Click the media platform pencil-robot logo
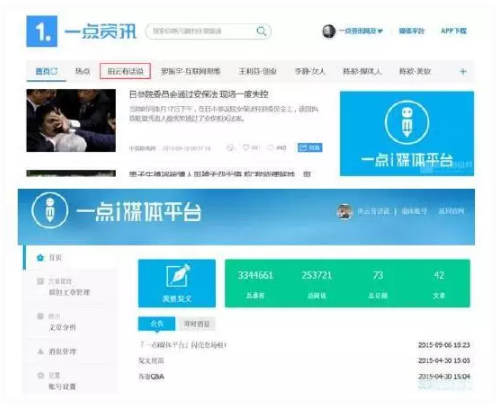 pyautogui.click(x=50, y=211)
